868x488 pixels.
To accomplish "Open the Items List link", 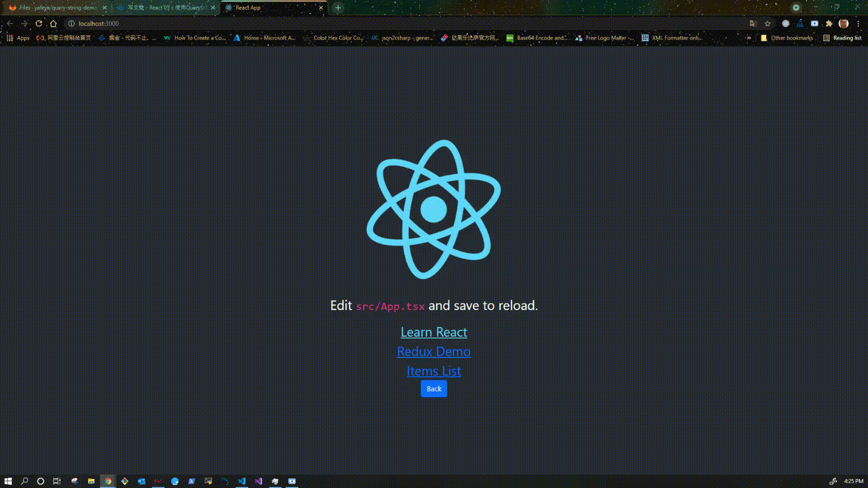I will (x=434, y=371).
